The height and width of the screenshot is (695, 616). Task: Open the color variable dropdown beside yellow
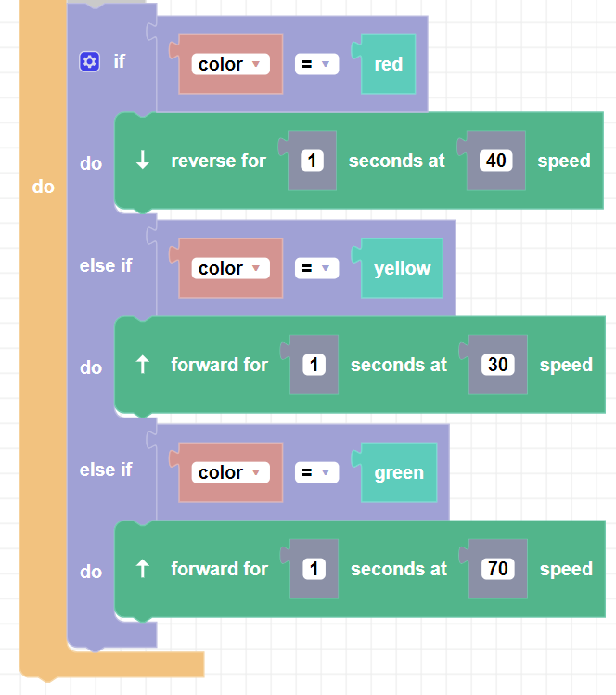click(231, 268)
